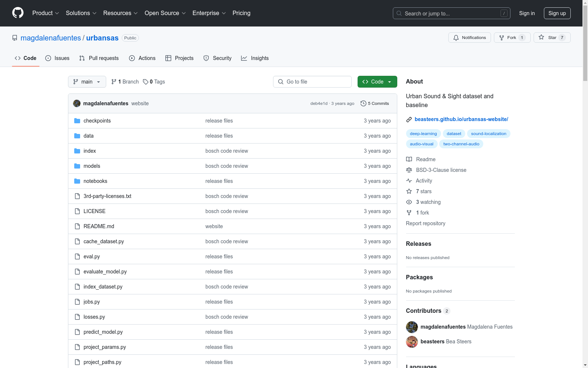This screenshot has width=588, height=368.
Task: Click the watching eye icon
Action: point(409,202)
